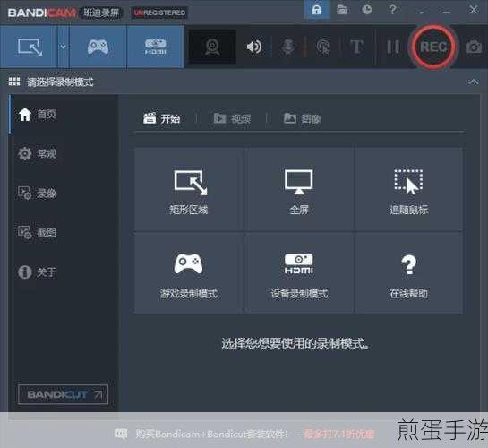Open 常规 general settings in sidebar
Image resolution: width=488 pixels, height=448 pixels.
38,154
